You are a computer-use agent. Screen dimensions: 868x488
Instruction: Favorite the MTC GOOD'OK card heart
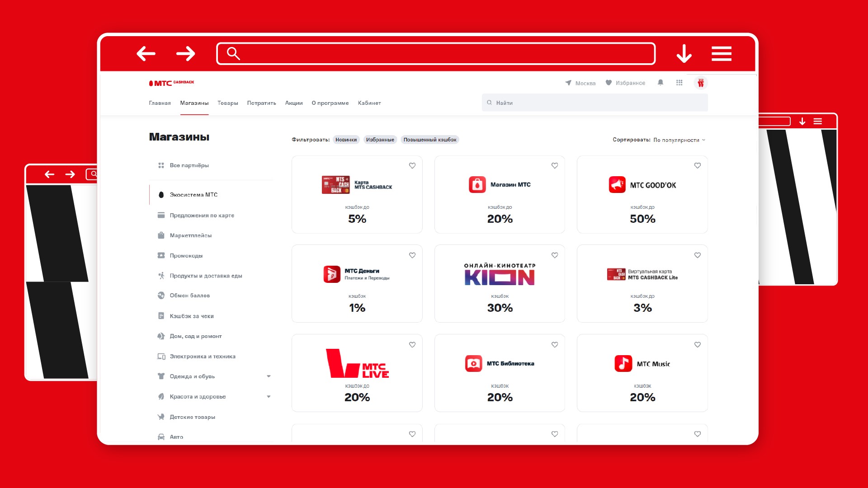coord(698,166)
